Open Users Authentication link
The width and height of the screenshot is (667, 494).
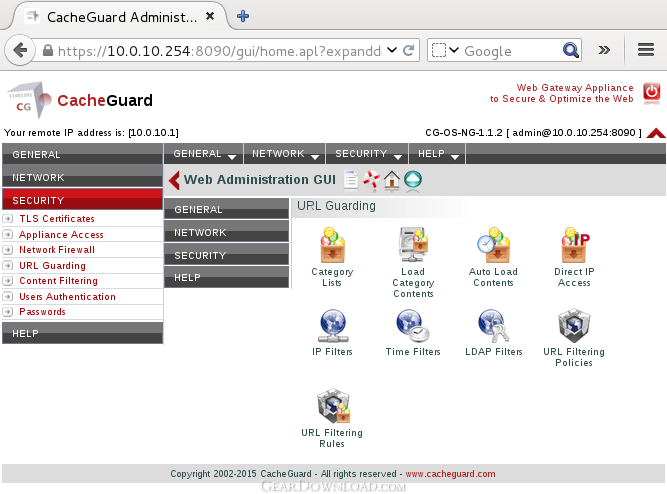67,297
